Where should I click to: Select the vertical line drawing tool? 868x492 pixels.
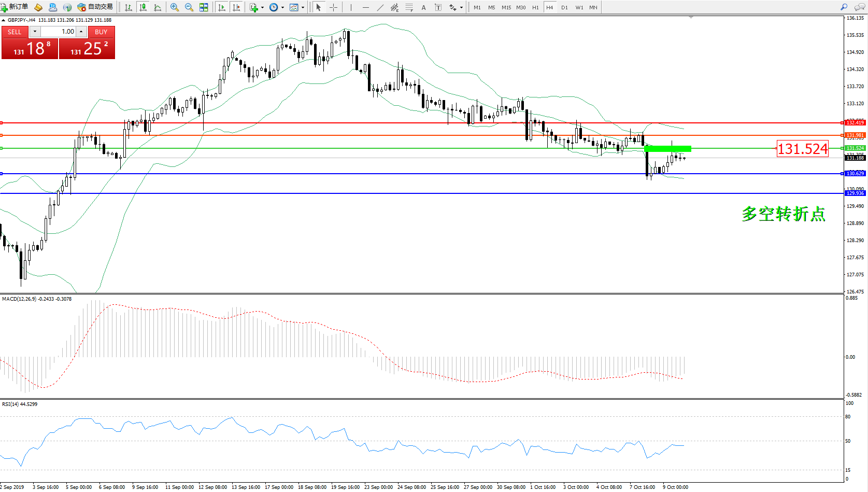[x=351, y=7]
